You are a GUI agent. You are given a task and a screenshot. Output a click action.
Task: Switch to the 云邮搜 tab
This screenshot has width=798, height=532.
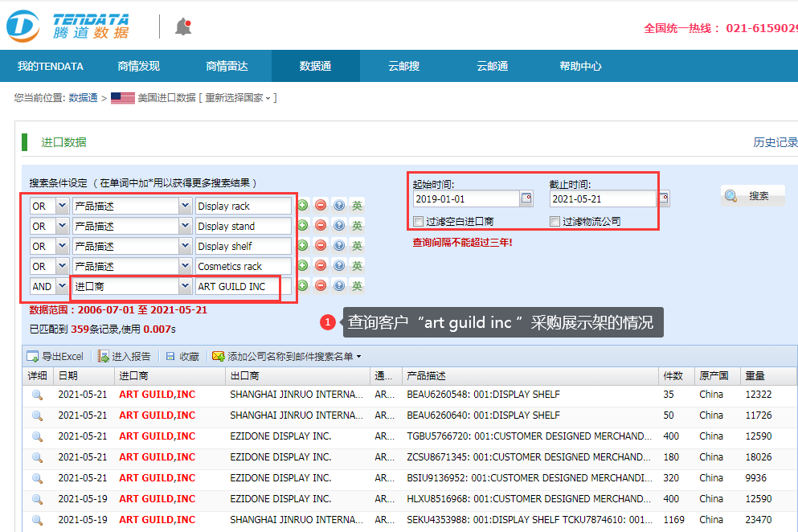[404, 66]
